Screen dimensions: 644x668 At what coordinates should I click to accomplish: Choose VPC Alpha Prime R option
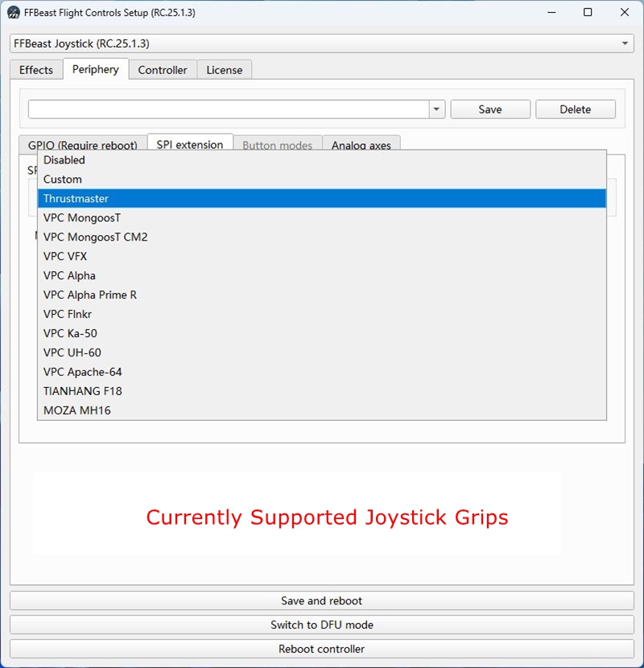(x=90, y=295)
